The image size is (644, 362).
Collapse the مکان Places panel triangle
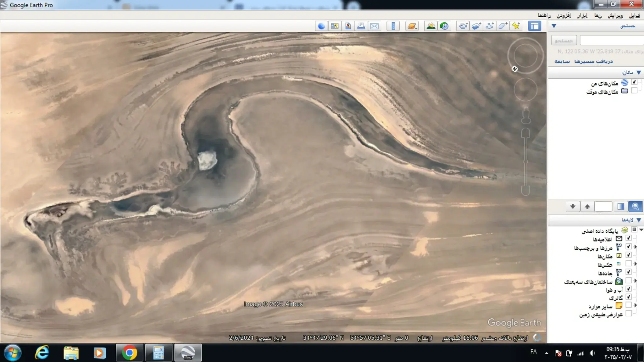(x=639, y=72)
